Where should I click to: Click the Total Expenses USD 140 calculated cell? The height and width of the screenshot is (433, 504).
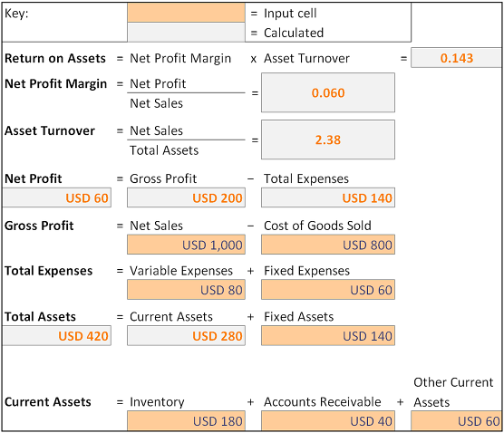point(328,197)
